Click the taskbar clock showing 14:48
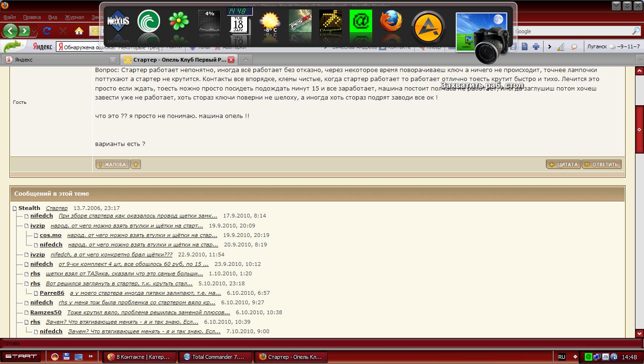This screenshot has height=364, width=644. point(629,357)
